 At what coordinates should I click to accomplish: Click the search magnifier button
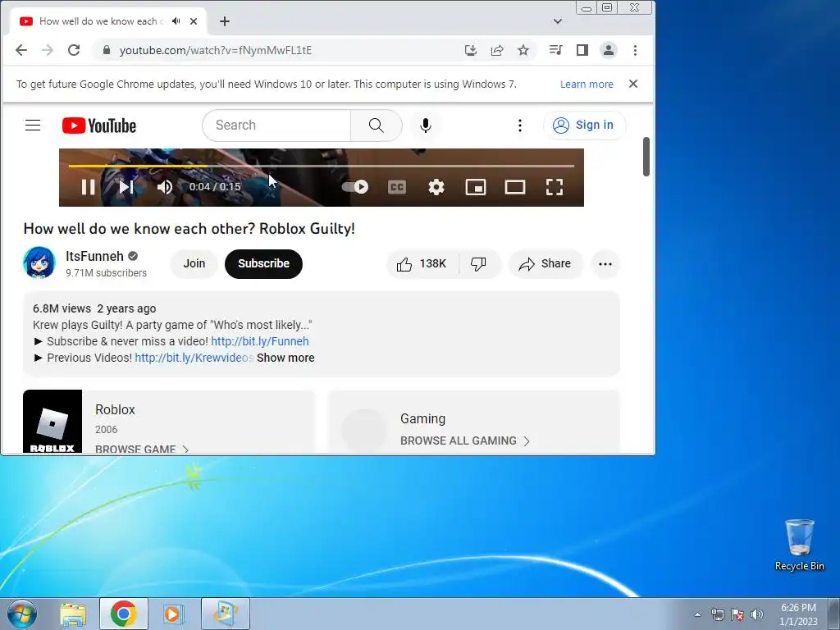pos(376,126)
